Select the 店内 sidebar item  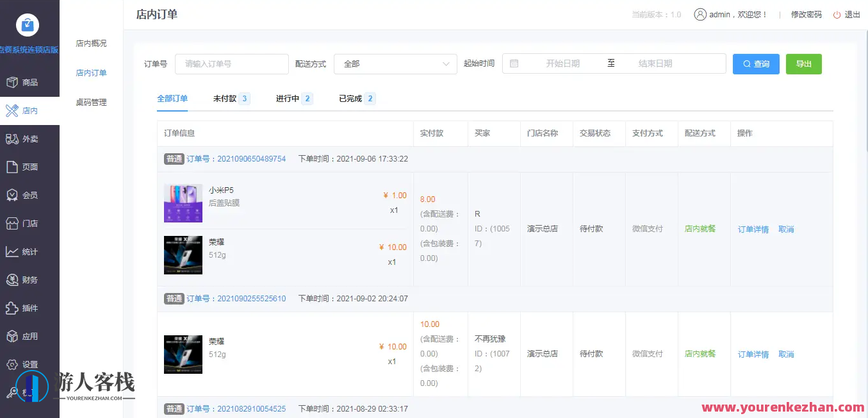[29, 110]
